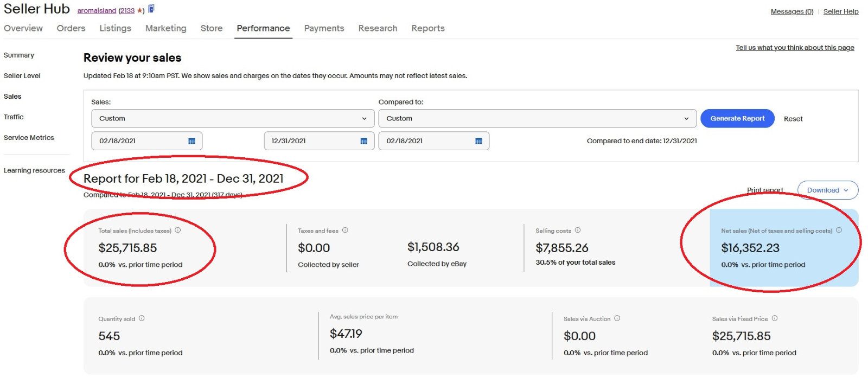The height and width of the screenshot is (384, 868).
Task: Open the Download options dropdown
Action: (828, 190)
